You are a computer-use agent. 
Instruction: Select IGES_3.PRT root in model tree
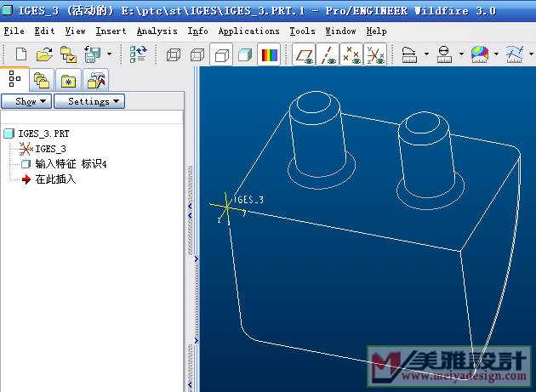43,134
